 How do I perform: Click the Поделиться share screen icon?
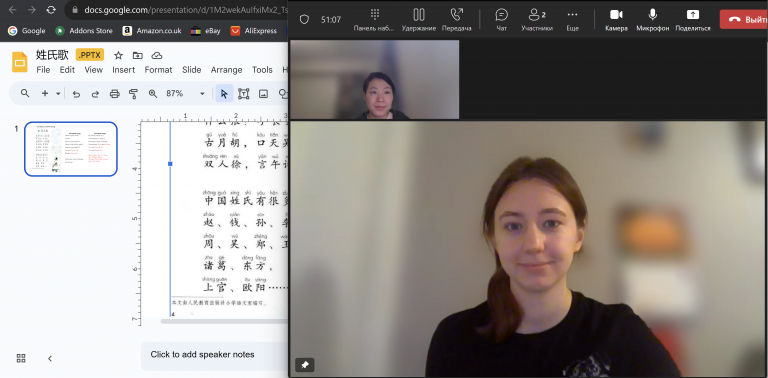coord(693,20)
